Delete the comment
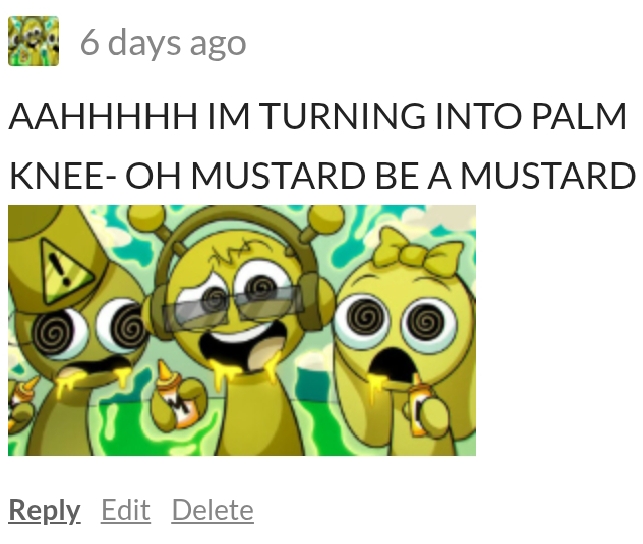 click(x=212, y=510)
